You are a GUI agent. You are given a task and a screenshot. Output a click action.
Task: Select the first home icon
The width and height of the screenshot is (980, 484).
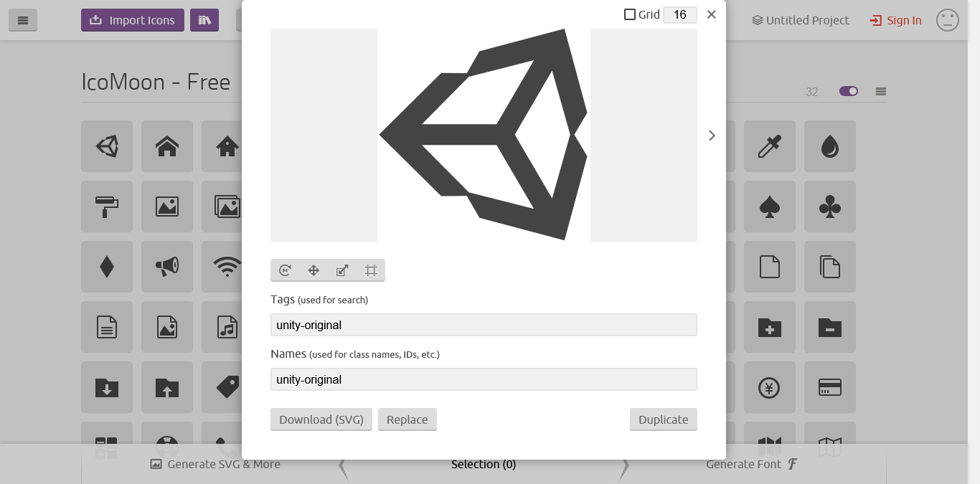[x=167, y=146]
